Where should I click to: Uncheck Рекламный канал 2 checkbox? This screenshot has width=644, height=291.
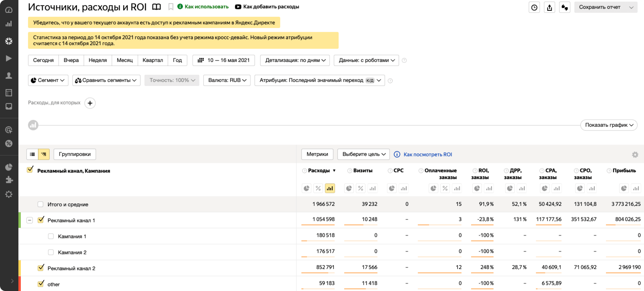pos(41,268)
